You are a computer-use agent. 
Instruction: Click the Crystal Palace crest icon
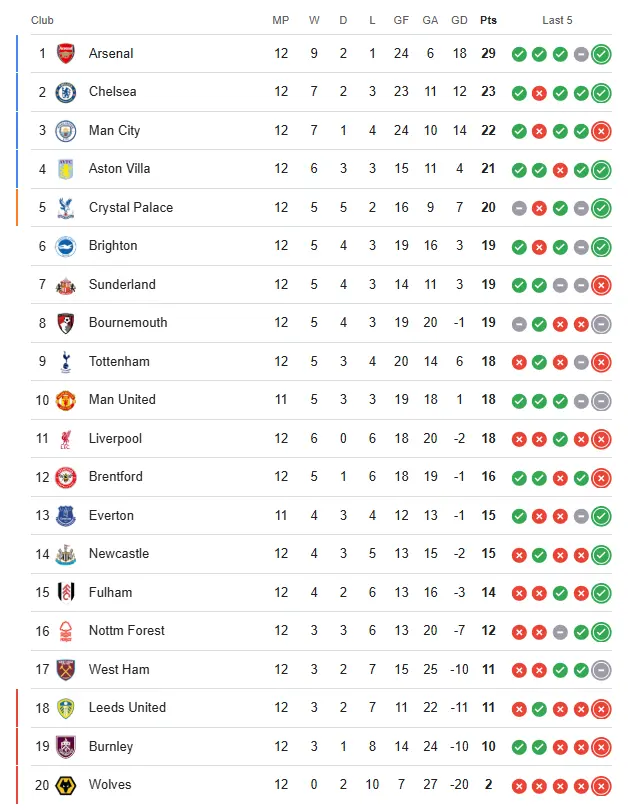pyautogui.click(x=66, y=208)
